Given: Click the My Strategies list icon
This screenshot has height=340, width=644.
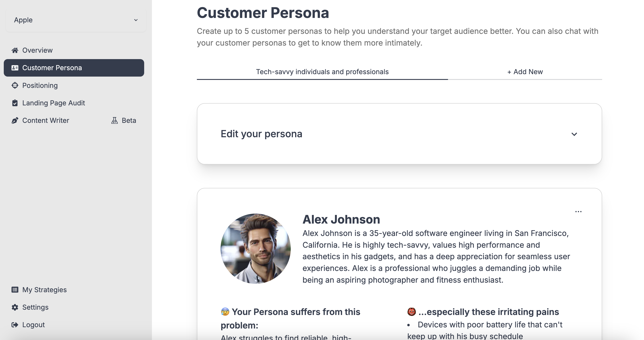Looking at the screenshot, I should [15, 290].
